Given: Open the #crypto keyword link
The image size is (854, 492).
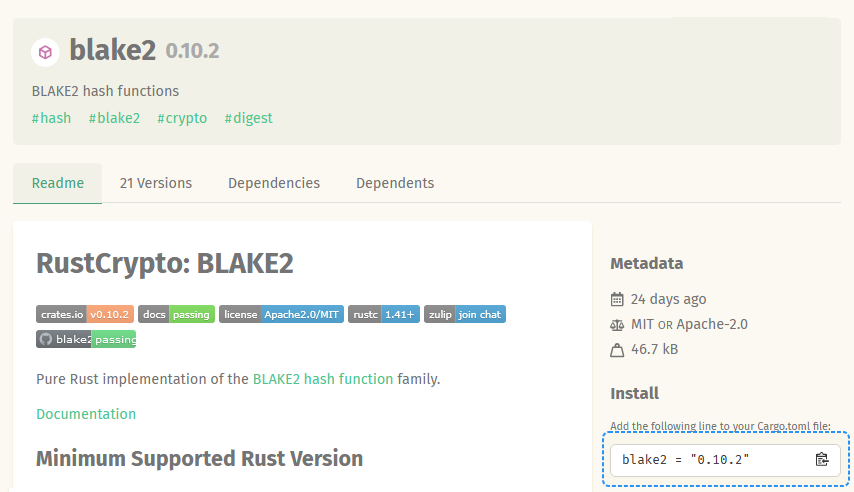Looking at the screenshot, I should [x=182, y=118].
